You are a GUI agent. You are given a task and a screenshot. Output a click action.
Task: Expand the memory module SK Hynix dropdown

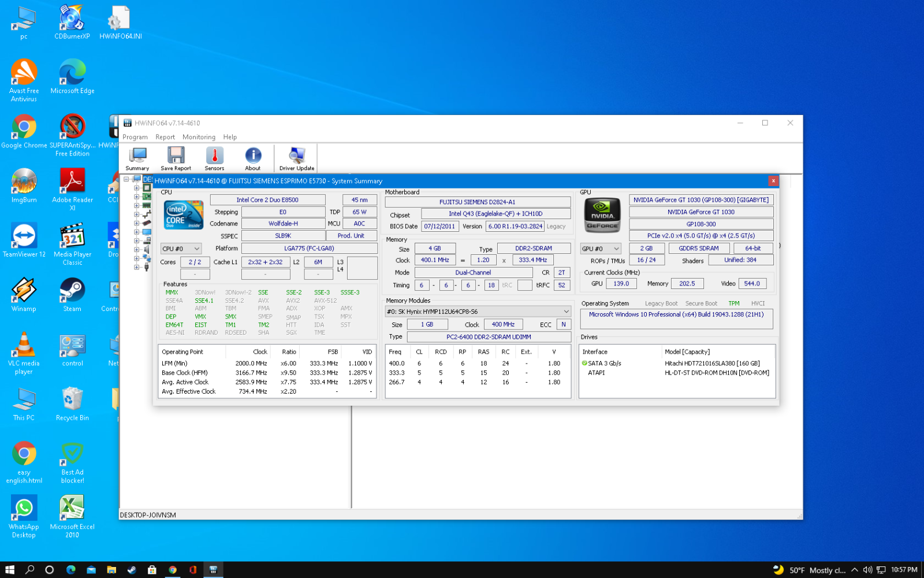coord(478,312)
